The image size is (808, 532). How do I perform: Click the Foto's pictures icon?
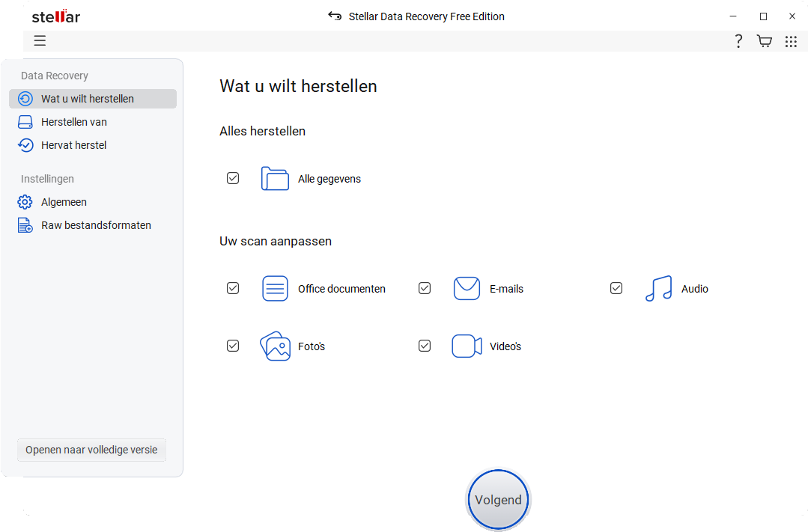(x=275, y=346)
